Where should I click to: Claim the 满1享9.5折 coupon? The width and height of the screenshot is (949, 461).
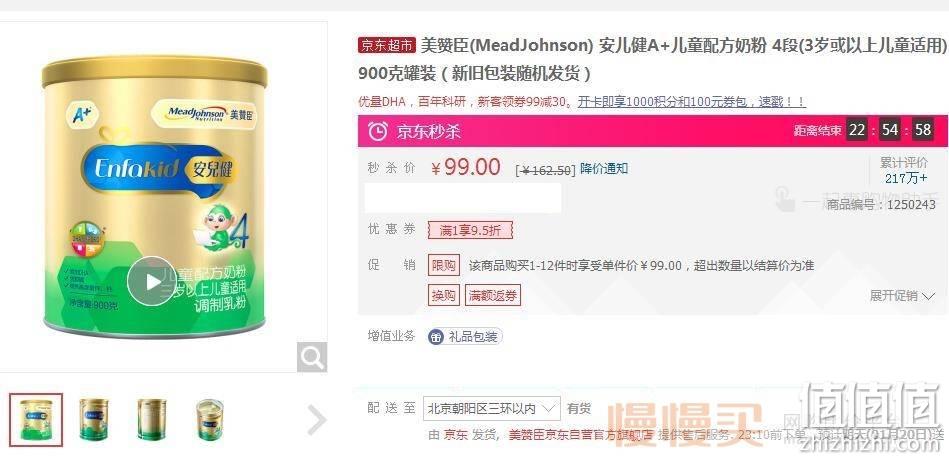coord(470,230)
